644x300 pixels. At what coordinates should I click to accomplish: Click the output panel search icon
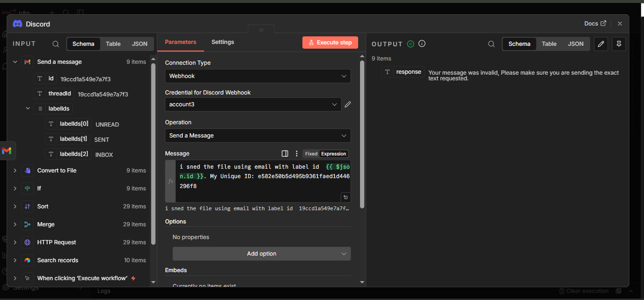[491, 44]
